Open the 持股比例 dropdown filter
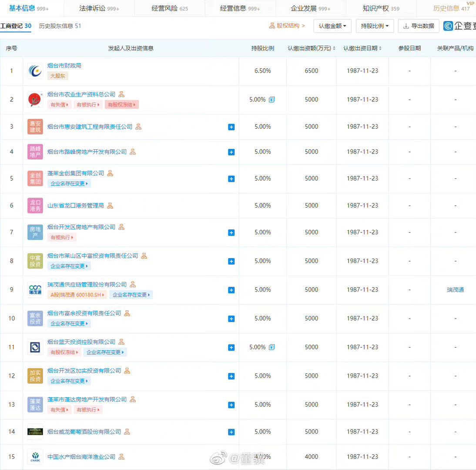This screenshot has width=476, height=470. tap(375, 26)
